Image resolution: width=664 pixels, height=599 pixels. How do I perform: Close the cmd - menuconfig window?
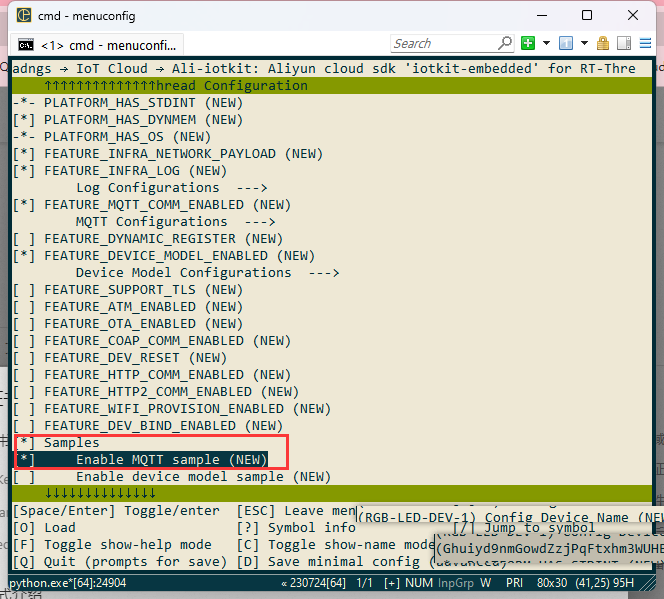pos(633,16)
